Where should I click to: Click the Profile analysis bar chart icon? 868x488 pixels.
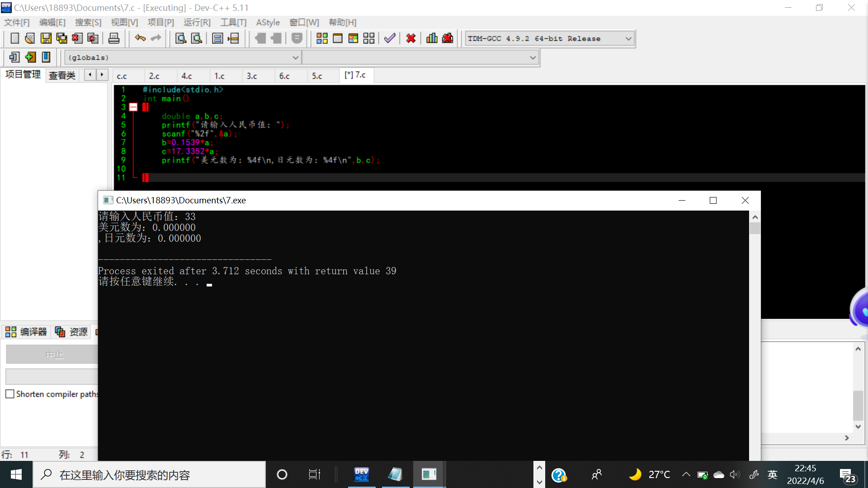[432, 38]
